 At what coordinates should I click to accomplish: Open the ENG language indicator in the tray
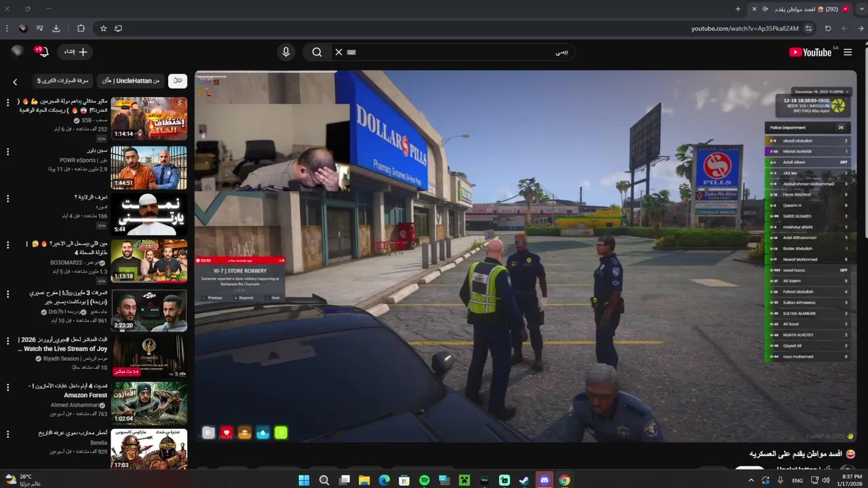[x=797, y=481]
